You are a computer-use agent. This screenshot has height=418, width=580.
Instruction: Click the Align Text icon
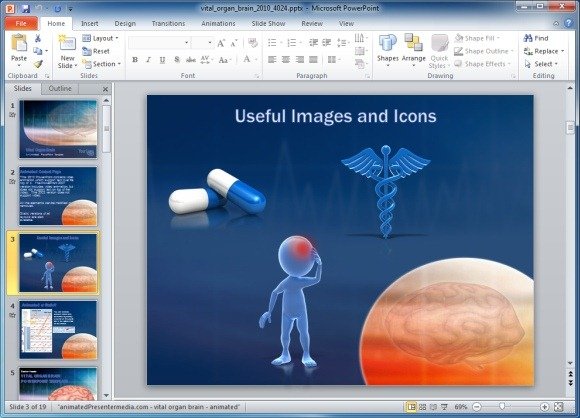[361, 51]
